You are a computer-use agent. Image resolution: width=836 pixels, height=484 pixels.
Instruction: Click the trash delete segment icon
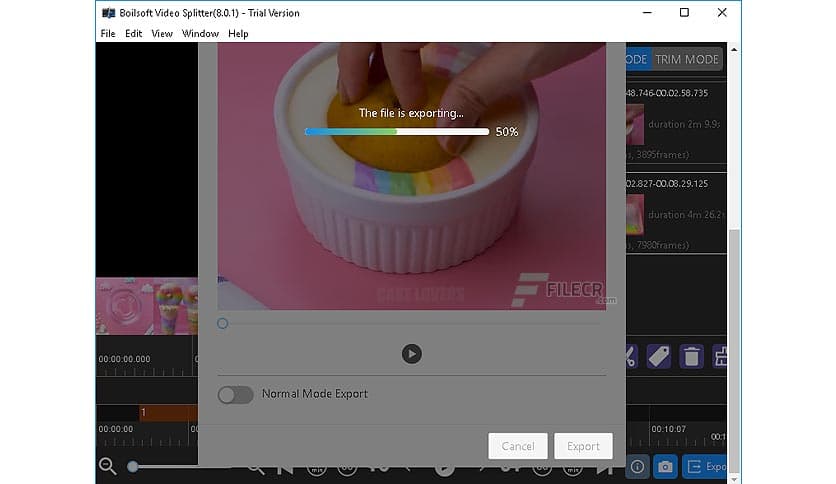click(x=692, y=357)
